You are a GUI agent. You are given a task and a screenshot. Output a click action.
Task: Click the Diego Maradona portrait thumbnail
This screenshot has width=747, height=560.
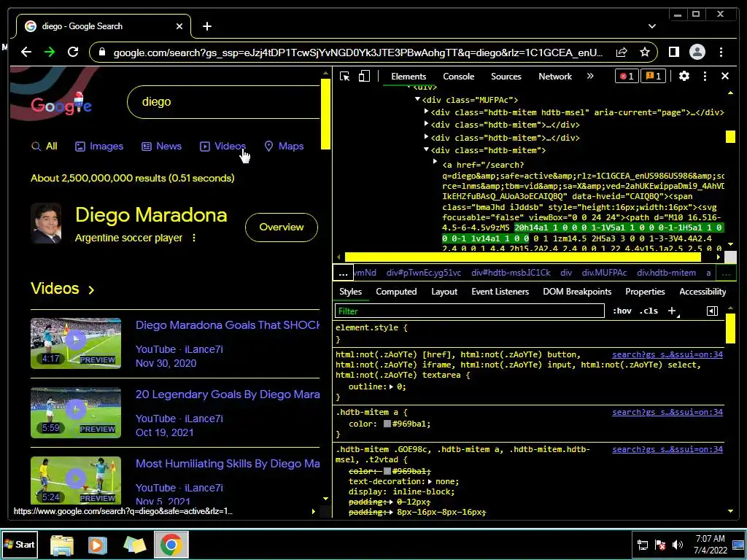coord(46,224)
